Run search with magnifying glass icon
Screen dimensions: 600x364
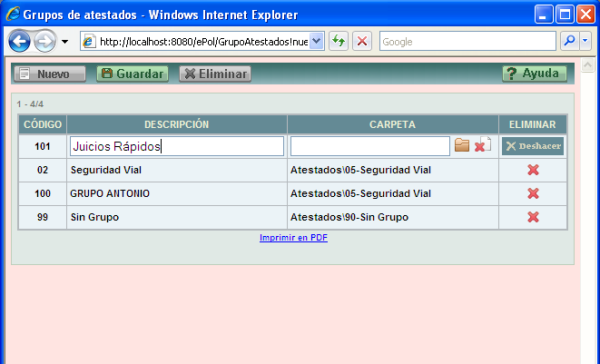(570, 41)
